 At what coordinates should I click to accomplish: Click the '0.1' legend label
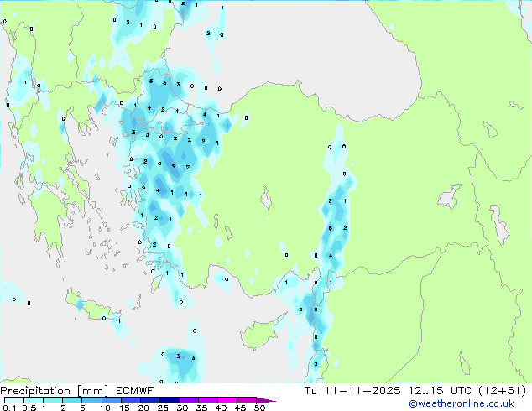tap(9, 408)
